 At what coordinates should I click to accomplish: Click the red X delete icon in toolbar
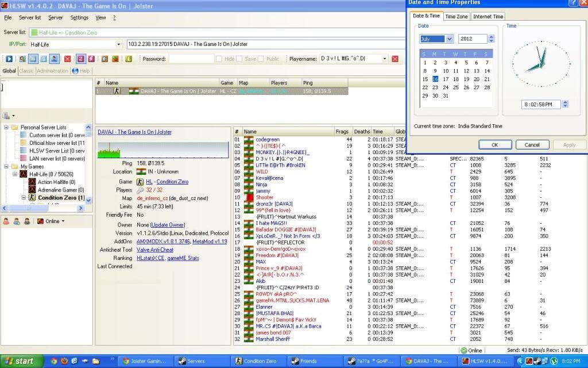68,59
